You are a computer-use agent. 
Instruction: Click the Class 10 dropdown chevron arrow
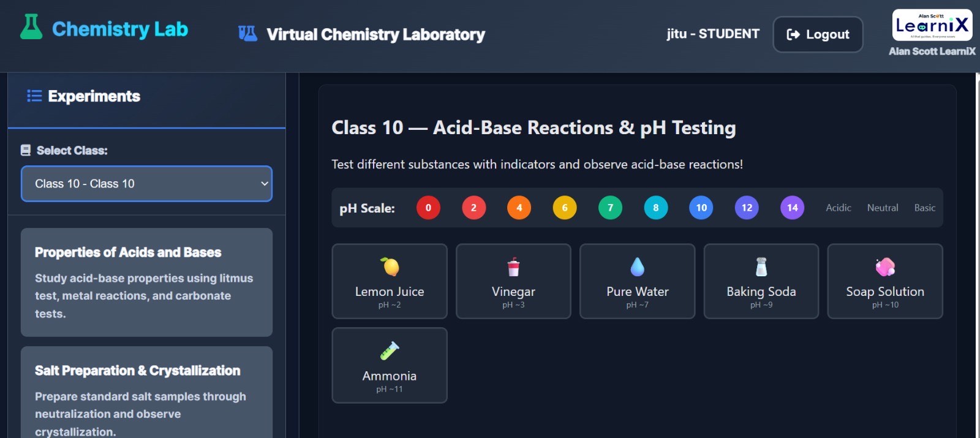265,184
